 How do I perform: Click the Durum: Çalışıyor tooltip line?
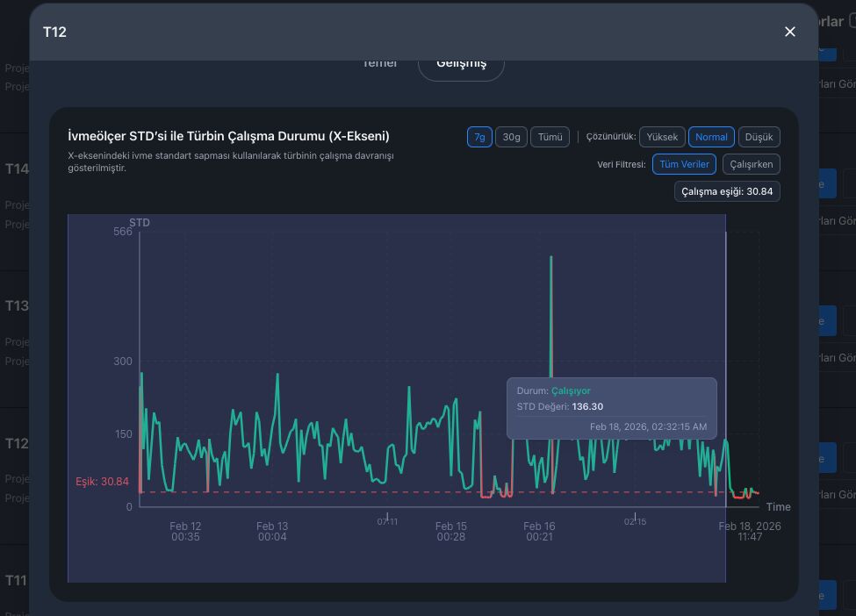tap(554, 390)
